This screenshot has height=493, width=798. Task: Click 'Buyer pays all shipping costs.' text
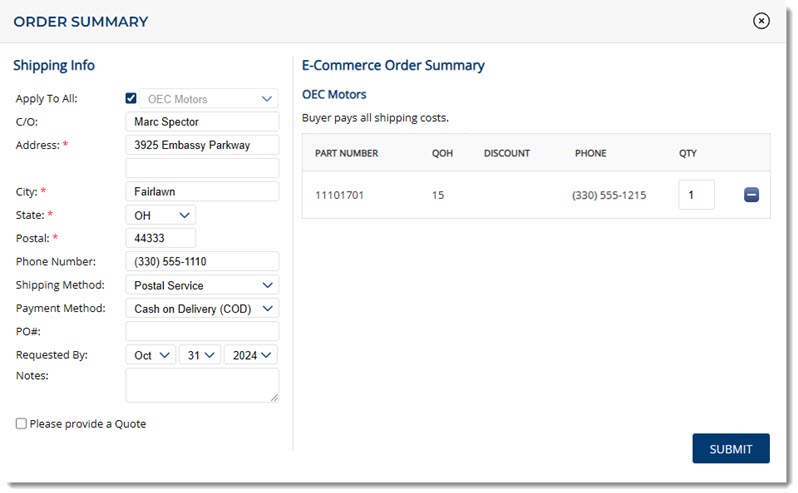375,118
